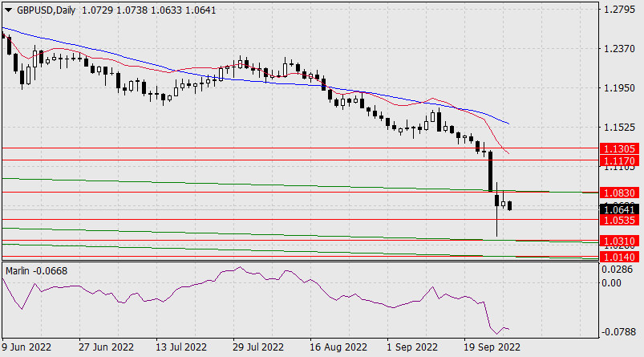The height and width of the screenshot is (357, 644).
Task: Click the 1.0140 red price level label
Action: click(x=619, y=258)
